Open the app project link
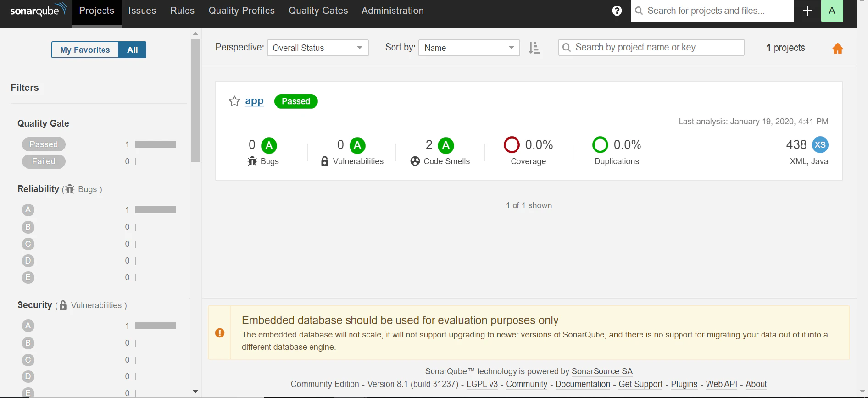The image size is (868, 398). pos(254,101)
